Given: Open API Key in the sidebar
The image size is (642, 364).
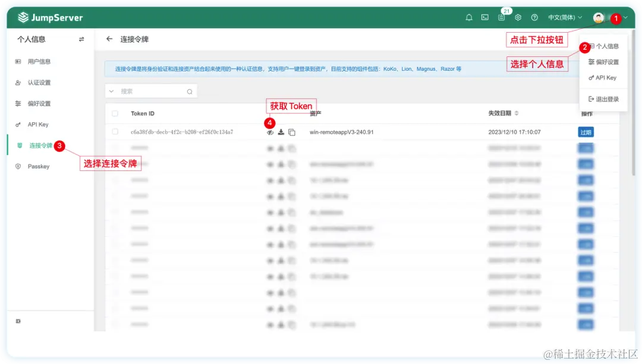Looking at the screenshot, I should (37, 124).
